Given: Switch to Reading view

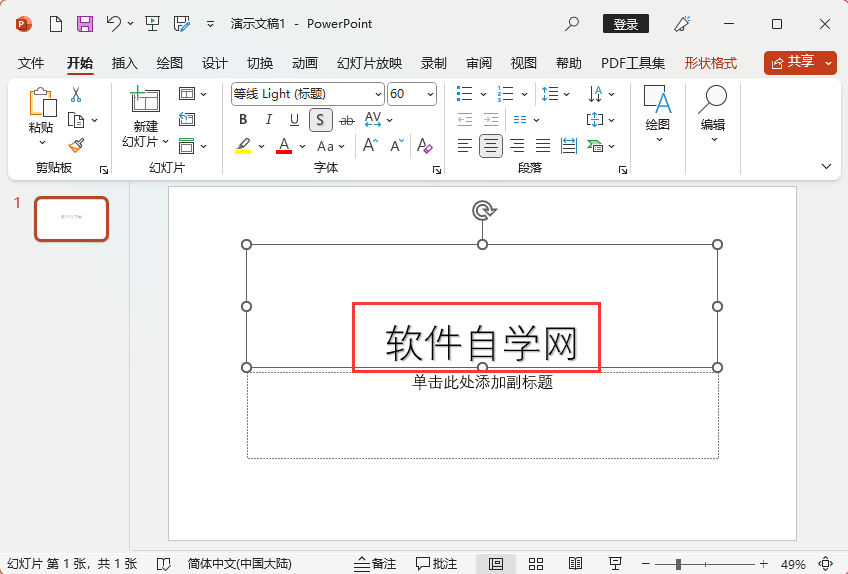Looking at the screenshot, I should pyautogui.click(x=575, y=564).
